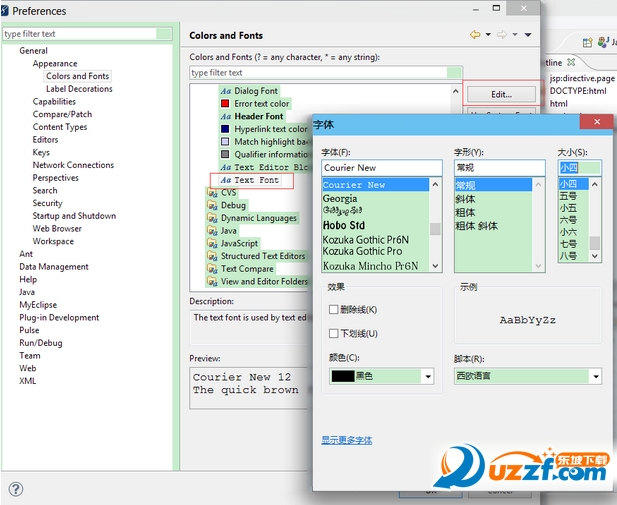Select Label Decorations tree item
Image resolution: width=617 pixels, height=505 pixels.
79,89
